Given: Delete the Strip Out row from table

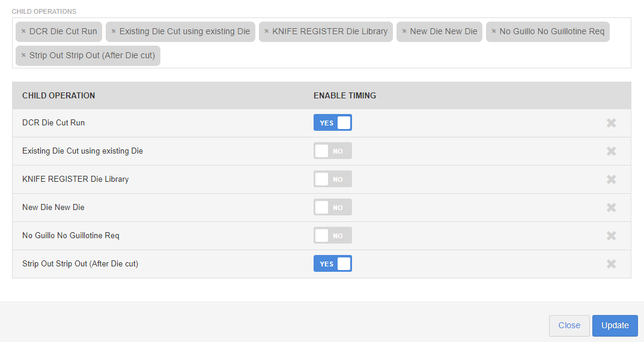Looking at the screenshot, I should coord(611,263).
